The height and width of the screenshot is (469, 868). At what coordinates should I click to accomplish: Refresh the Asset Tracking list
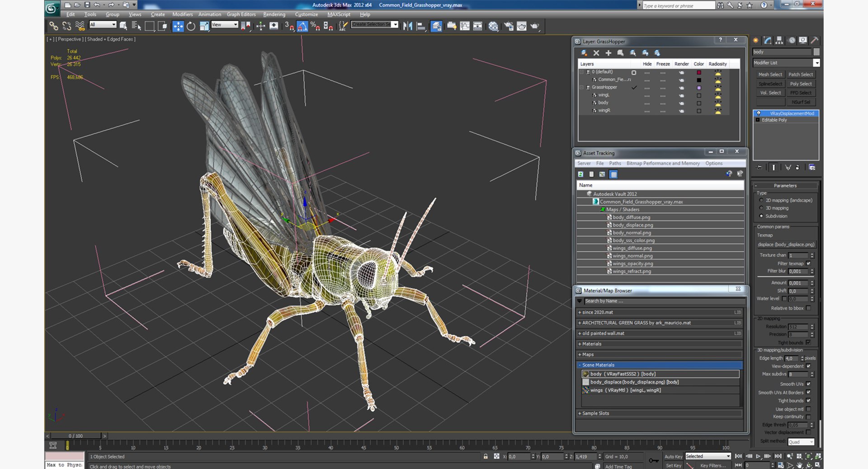(x=581, y=174)
